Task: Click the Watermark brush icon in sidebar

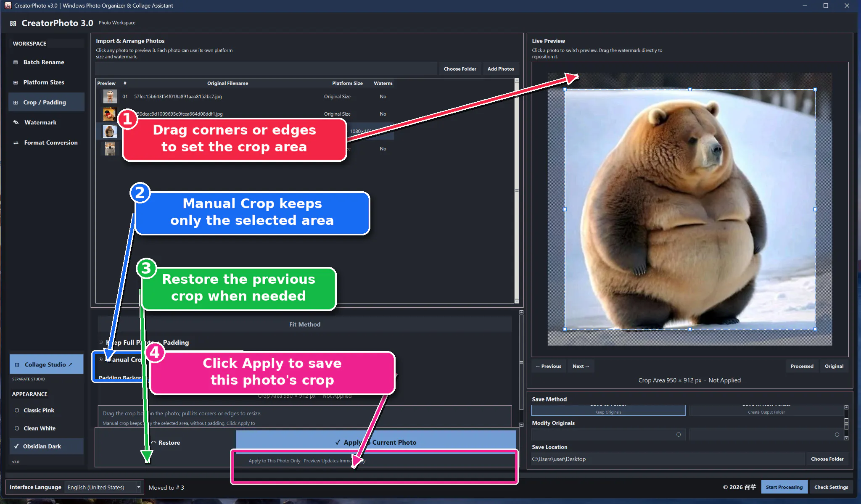Action: tap(16, 122)
